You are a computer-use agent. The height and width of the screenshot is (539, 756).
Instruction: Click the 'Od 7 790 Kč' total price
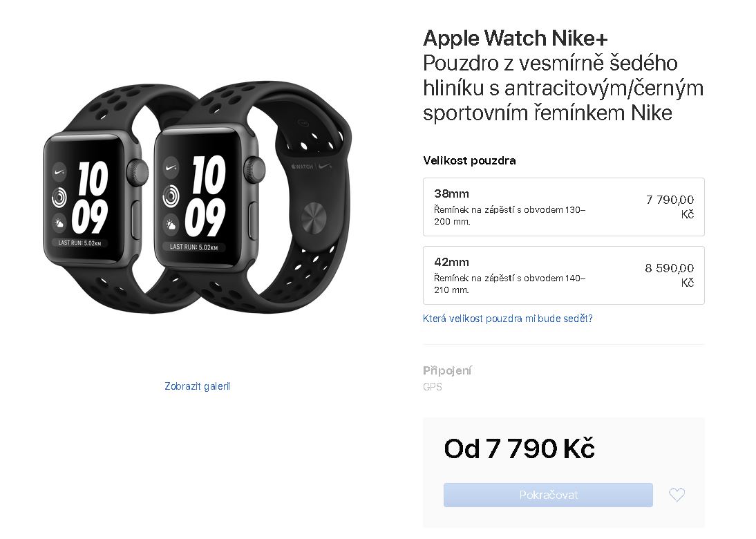pos(519,448)
